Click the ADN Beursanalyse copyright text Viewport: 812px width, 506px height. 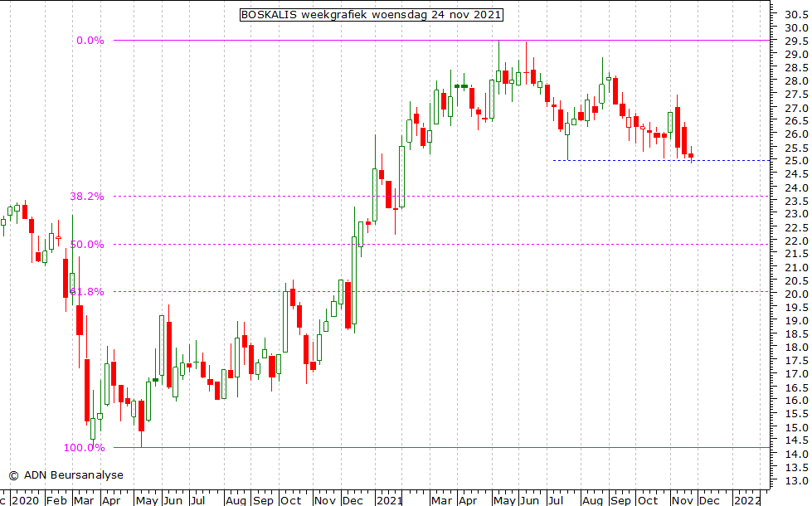pyautogui.click(x=66, y=475)
